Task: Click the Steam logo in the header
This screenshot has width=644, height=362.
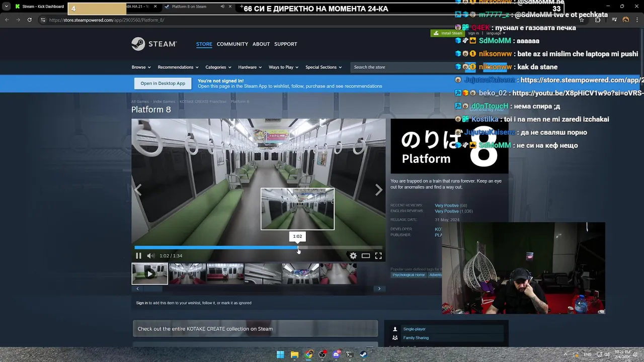Action: (x=154, y=44)
